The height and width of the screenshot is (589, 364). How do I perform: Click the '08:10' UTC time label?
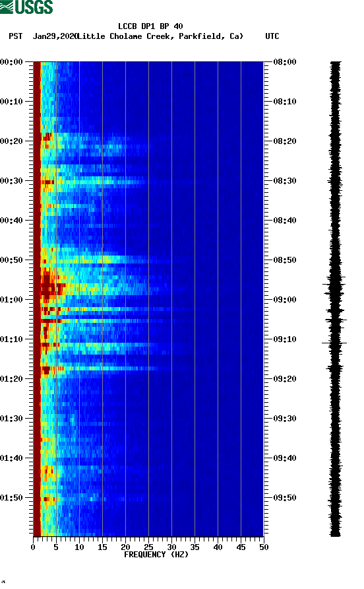285,102
